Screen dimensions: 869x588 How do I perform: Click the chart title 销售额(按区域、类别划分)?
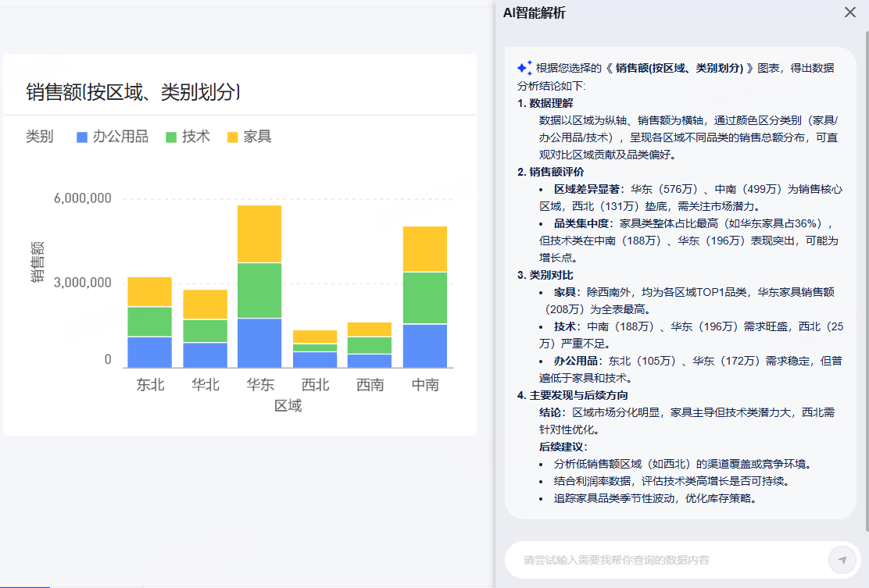point(132,92)
